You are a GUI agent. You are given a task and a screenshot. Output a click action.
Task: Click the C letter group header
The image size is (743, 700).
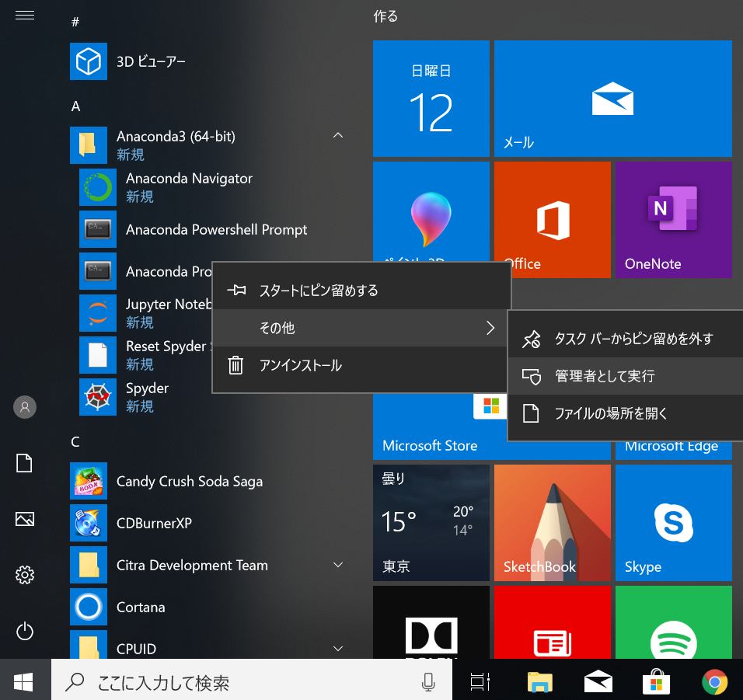coord(75,442)
